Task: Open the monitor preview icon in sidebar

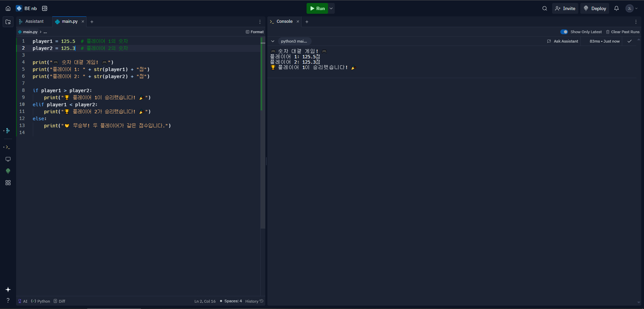Action: click(8, 159)
